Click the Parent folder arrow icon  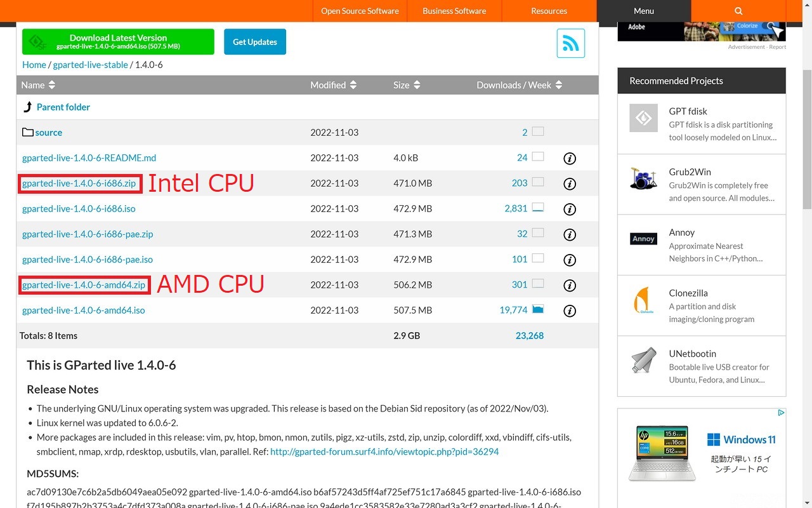pyautogui.click(x=28, y=107)
